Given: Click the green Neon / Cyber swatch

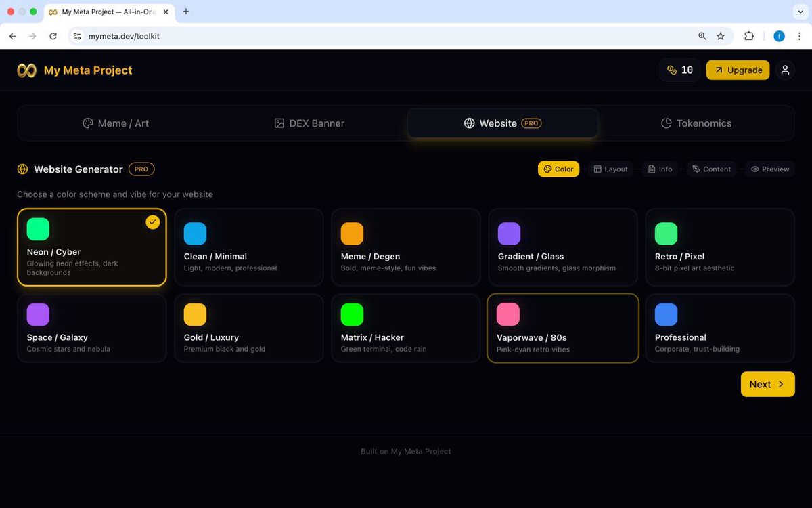Looking at the screenshot, I should (x=38, y=229).
